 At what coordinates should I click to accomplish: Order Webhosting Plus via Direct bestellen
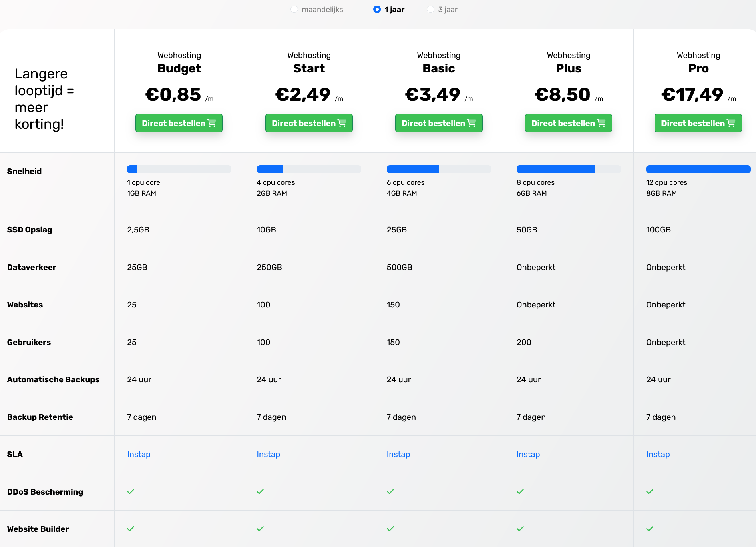coord(569,123)
